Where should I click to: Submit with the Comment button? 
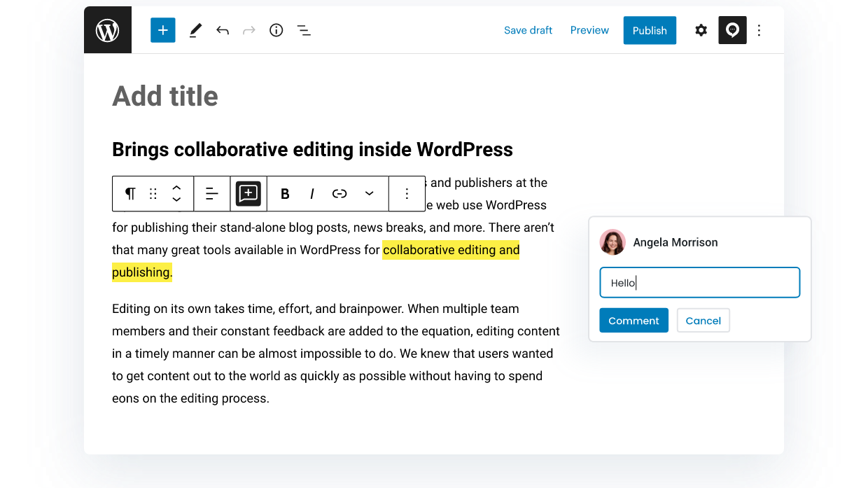click(x=633, y=321)
